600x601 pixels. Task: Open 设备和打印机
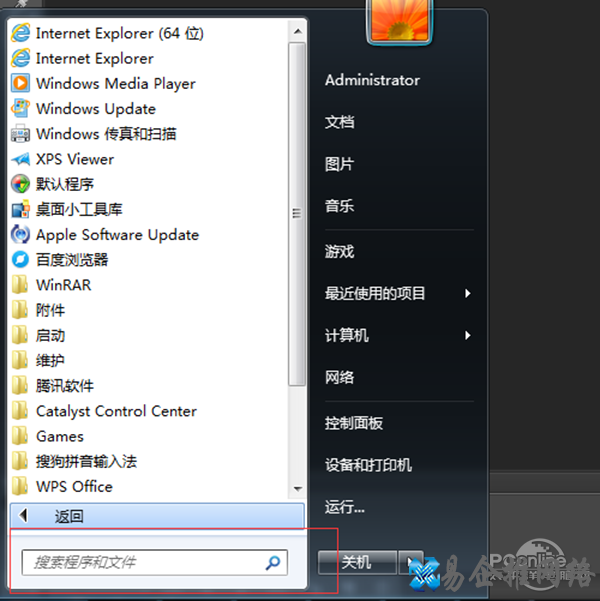[x=368, y=465]
